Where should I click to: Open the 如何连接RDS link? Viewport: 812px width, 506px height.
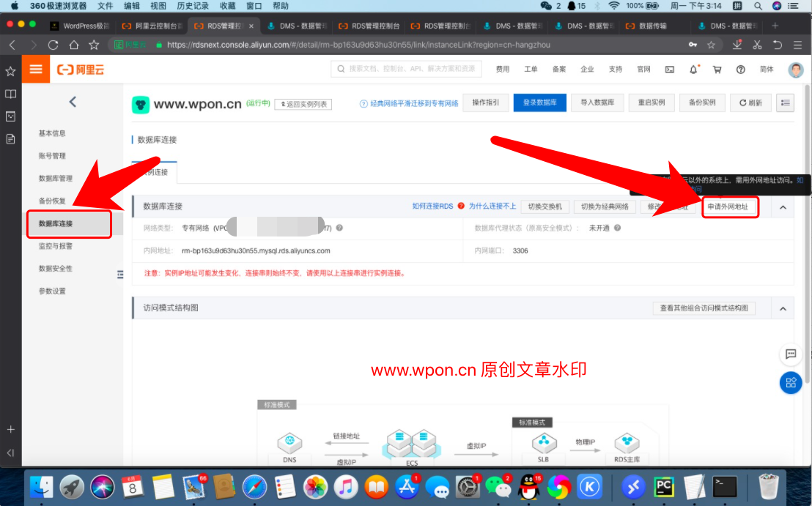click(432, 207)
